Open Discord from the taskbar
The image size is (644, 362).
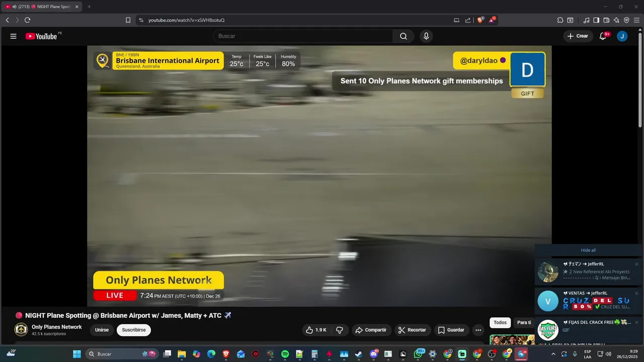374,354
